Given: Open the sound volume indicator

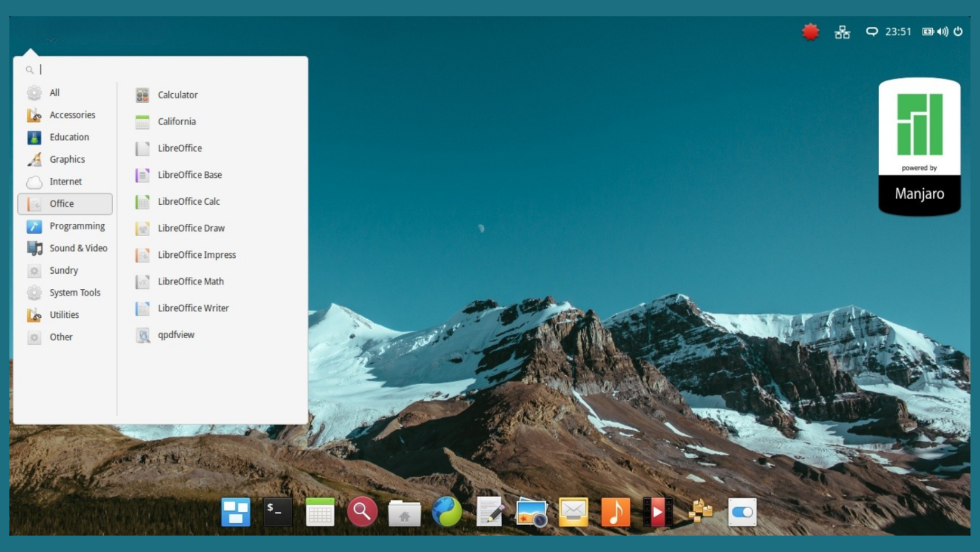Looking at the screenshot, I should tap(942, 32).
